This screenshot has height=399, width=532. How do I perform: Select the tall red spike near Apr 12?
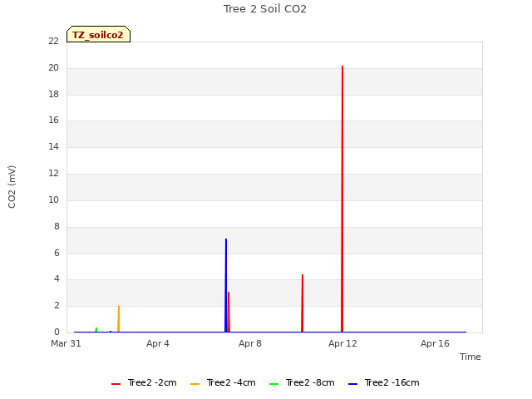coord(342,199)
